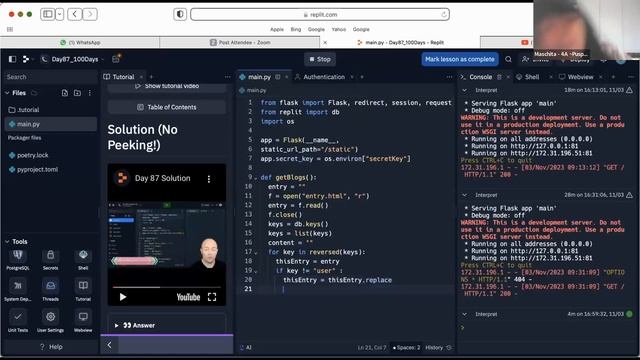Select main.py in the file tree
This screenshot has height=360, width=640.
(51, 124)
